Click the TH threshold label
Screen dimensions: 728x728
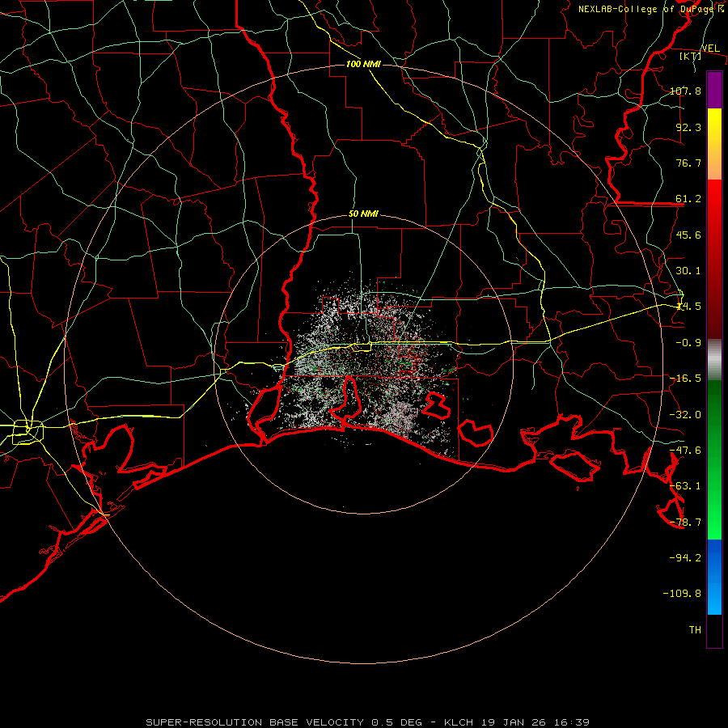pos(695,630)
